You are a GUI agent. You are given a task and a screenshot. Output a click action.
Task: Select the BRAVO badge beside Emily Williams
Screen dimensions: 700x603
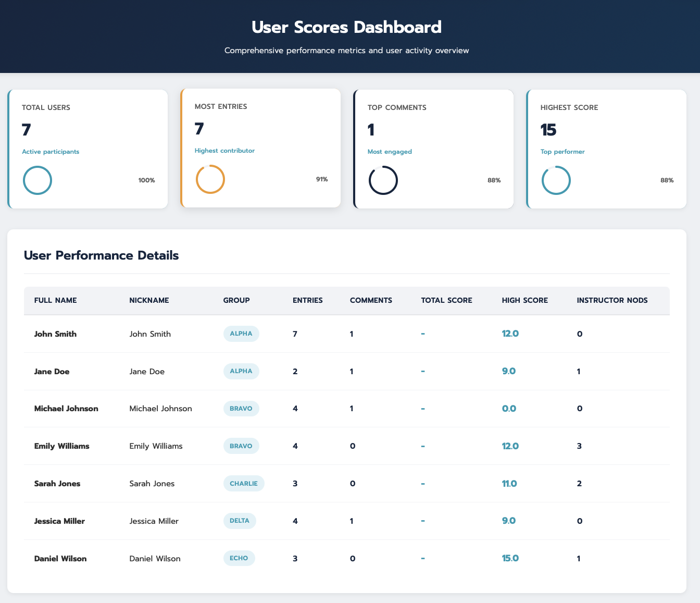tap(241, 446)
